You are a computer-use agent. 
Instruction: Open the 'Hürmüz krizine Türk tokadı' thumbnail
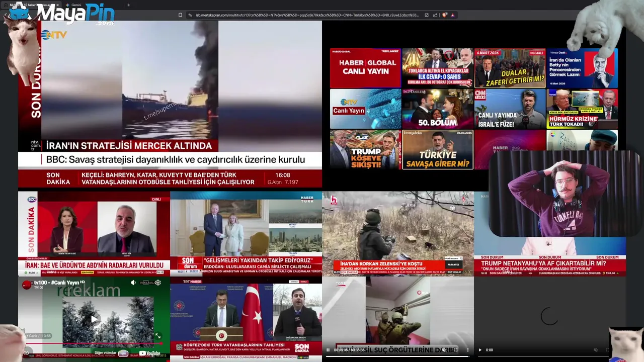[x=582, y=109]
